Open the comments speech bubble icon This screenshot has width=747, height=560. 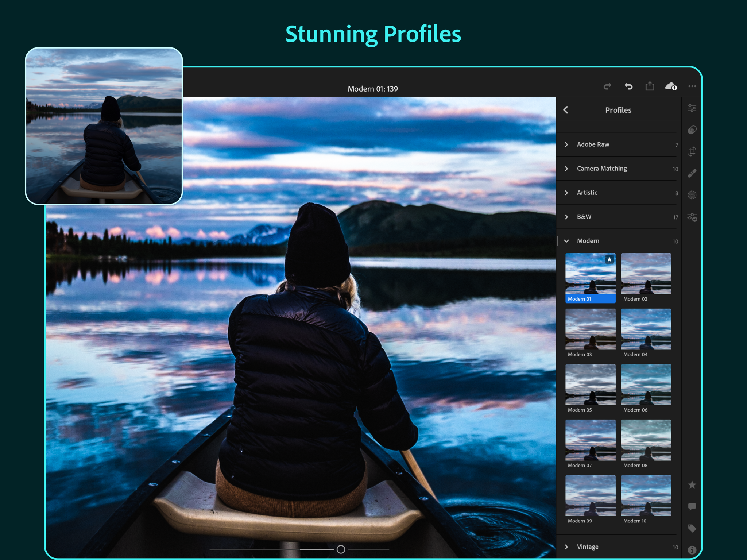point(692,507)
